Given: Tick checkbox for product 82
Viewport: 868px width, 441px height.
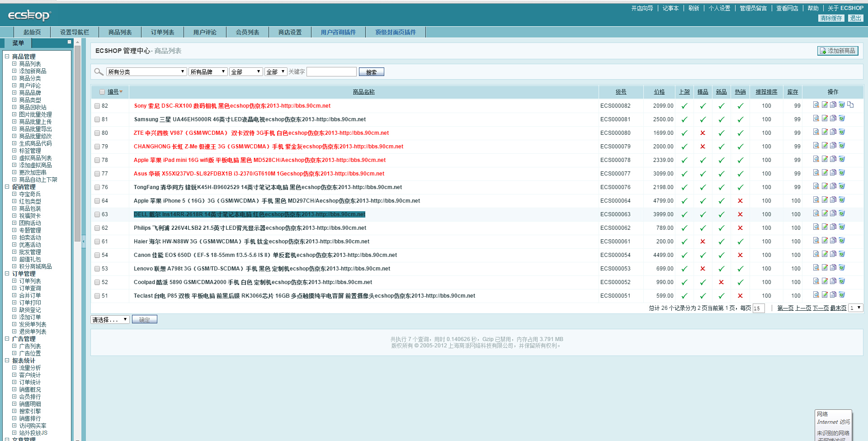Looking at the screenshot, I should (97, 106).
